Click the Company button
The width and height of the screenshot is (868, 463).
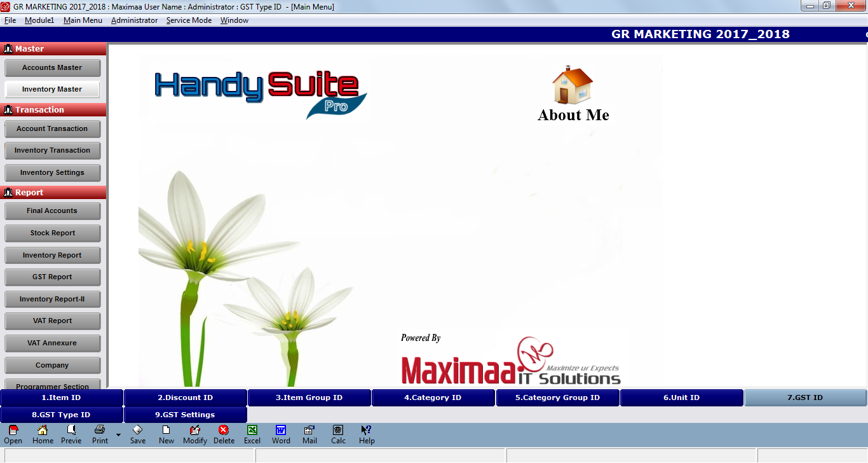52,366
